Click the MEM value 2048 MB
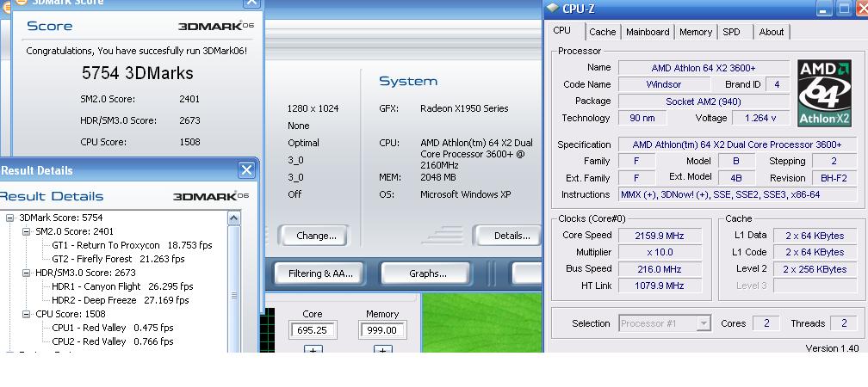This screenshot has height=387, width=868. 437,177
